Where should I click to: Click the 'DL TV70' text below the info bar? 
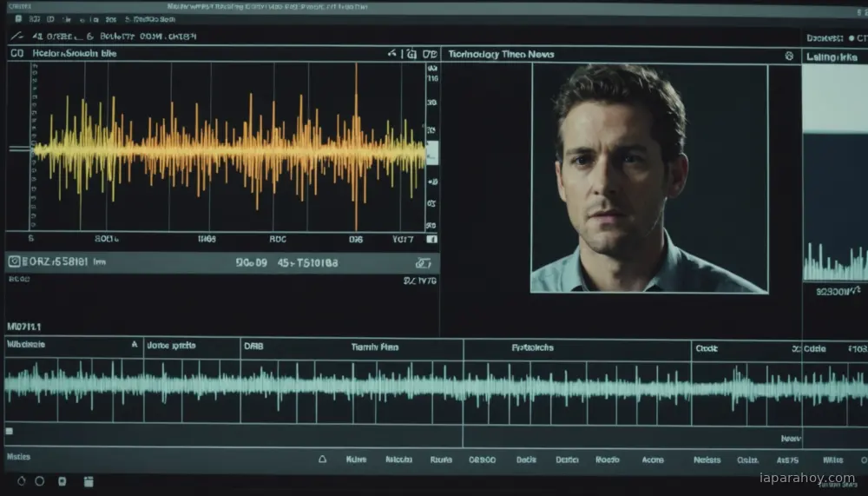pyautogui.click(x=419, y=281)
